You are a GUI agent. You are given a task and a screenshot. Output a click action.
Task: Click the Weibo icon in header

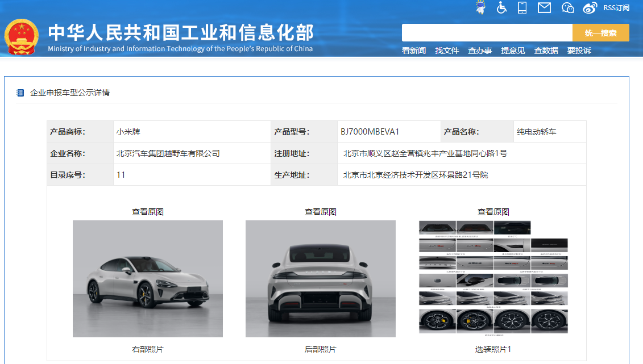point(591,7)
